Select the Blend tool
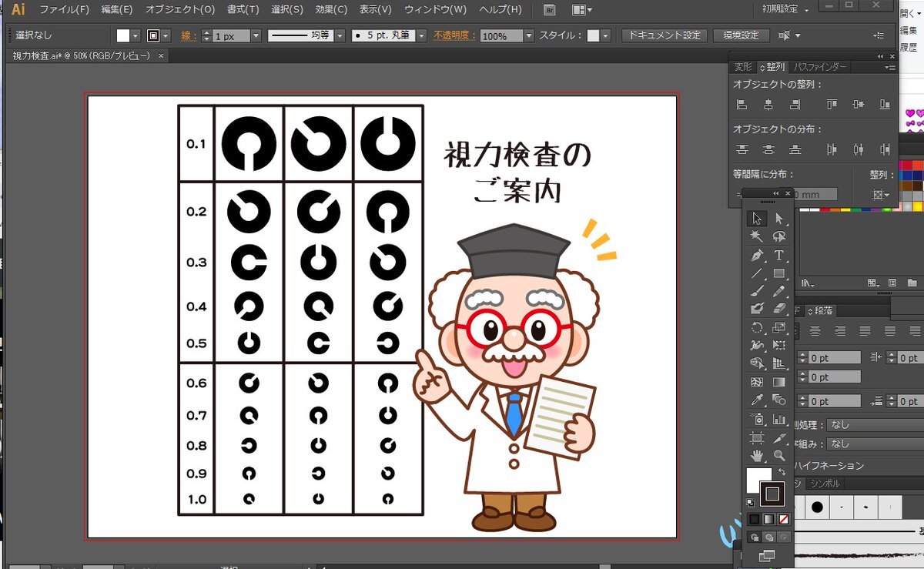The image size is (924, 569). [x=779, y=400]
